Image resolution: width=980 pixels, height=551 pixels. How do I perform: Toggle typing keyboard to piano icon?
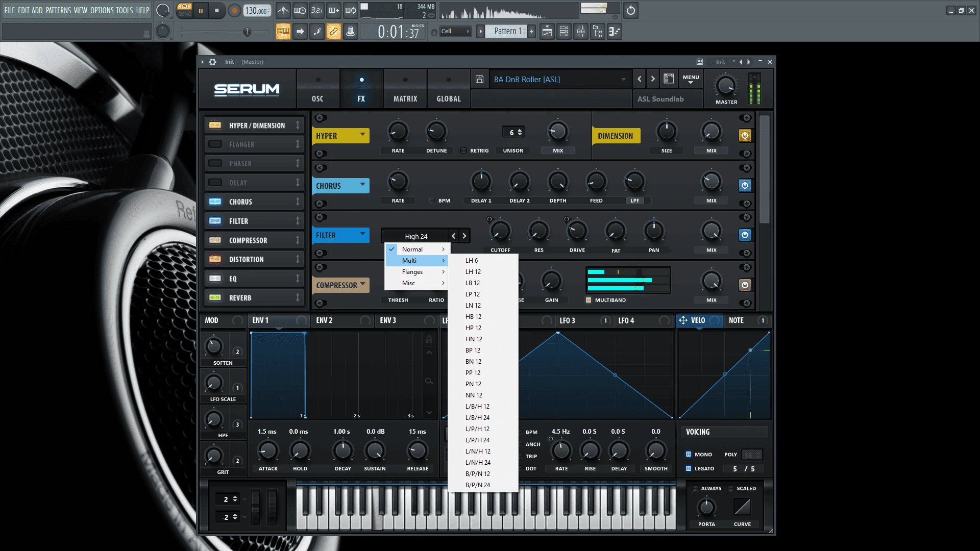point(283,32)
